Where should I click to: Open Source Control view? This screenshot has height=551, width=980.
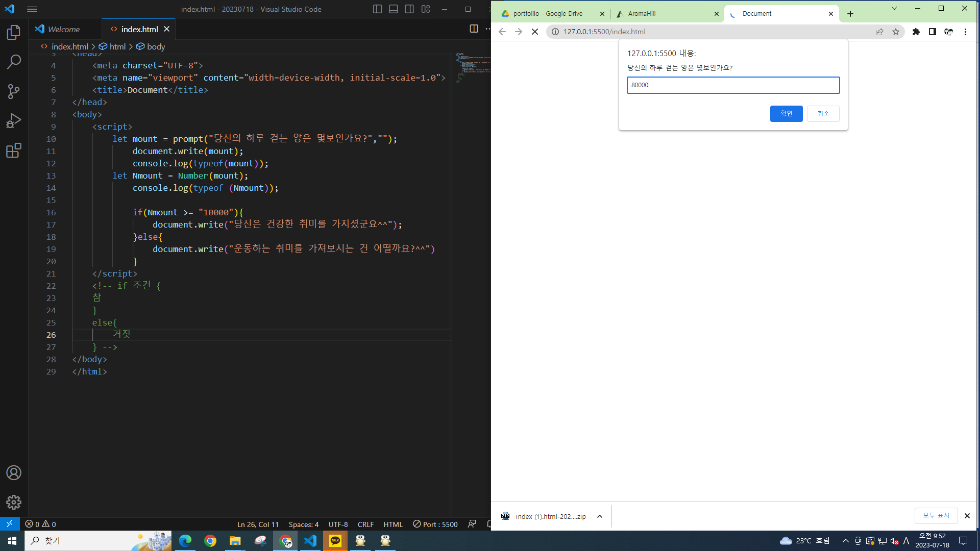(14, 91)
